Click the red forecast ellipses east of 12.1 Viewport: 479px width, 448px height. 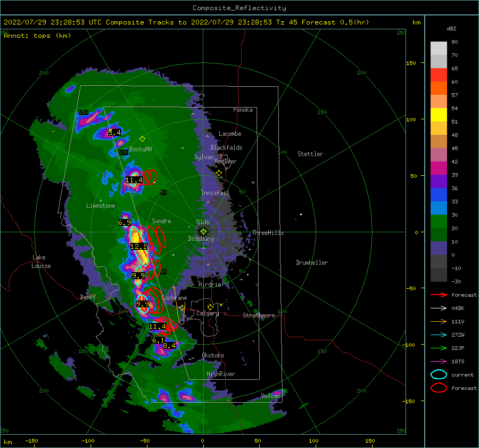(156, 240)
